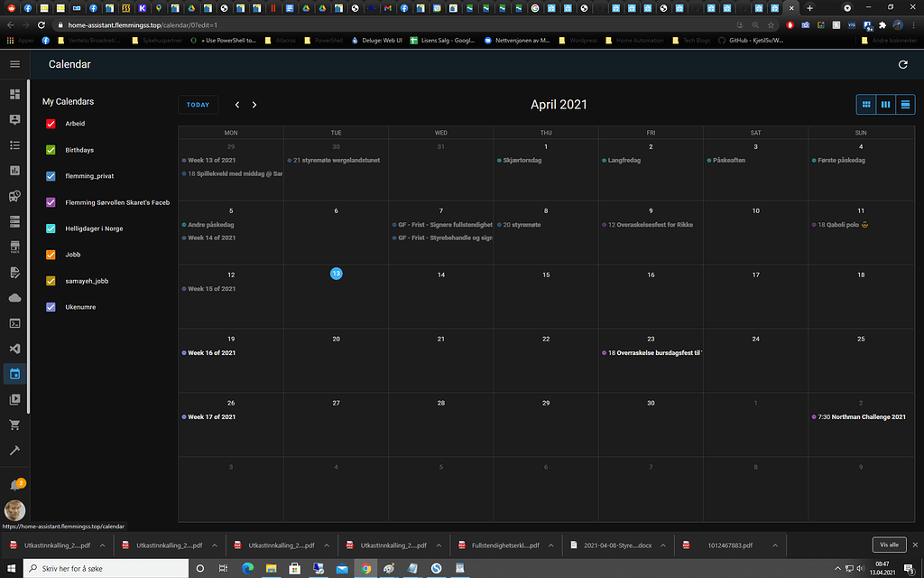This screenshot has height=578, width=924.
Task: Collapse the sidebar with the hamburger menu
Action: 14,64
